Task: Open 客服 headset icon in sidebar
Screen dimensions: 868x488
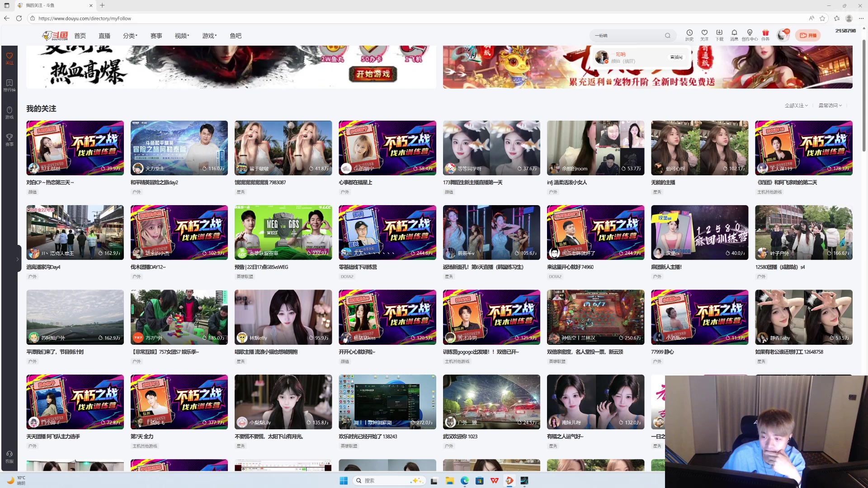Action: point(9,456)
